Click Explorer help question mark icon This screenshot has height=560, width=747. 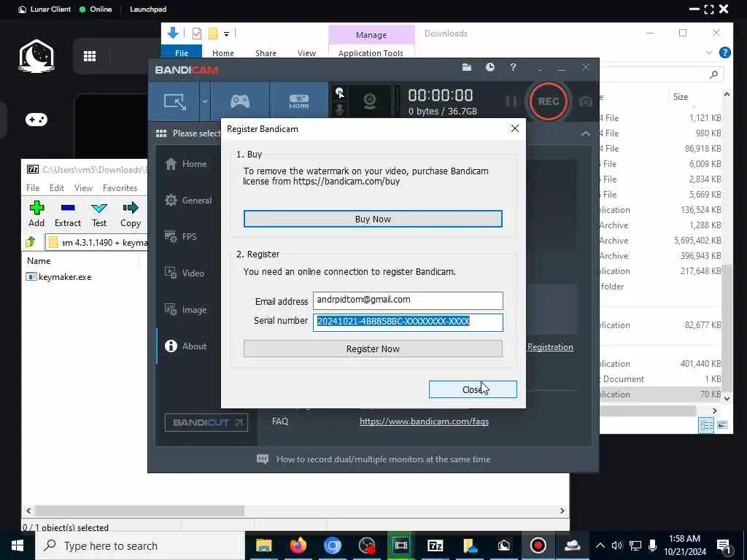(x=724, y=52)
